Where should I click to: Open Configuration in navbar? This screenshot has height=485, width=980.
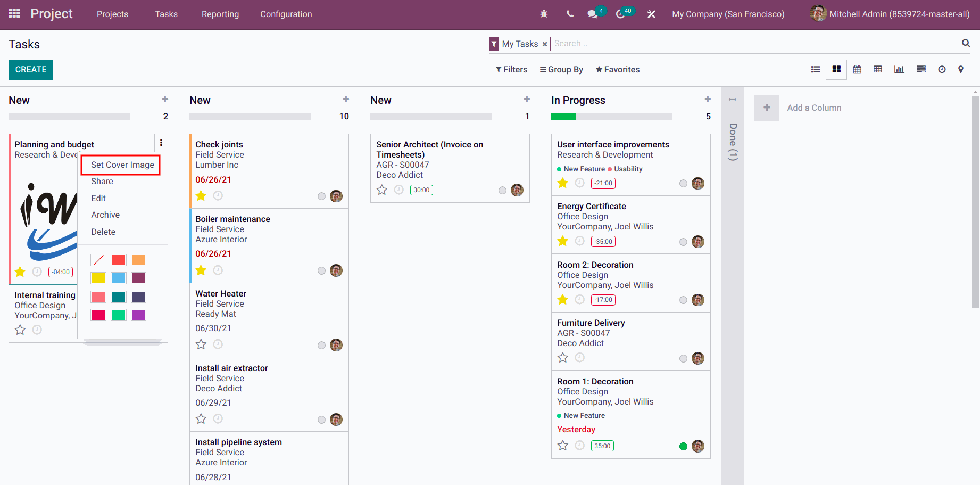tap(286, 14)
